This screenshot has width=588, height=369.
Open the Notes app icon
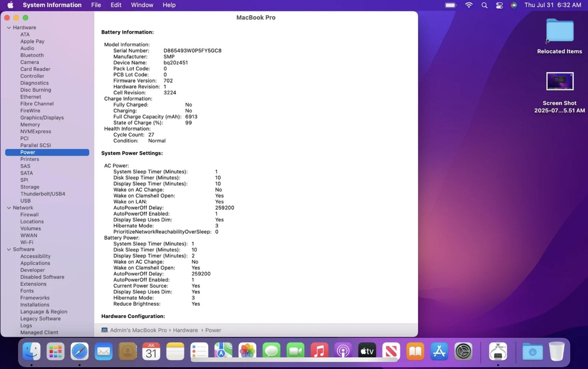[175, 351]
